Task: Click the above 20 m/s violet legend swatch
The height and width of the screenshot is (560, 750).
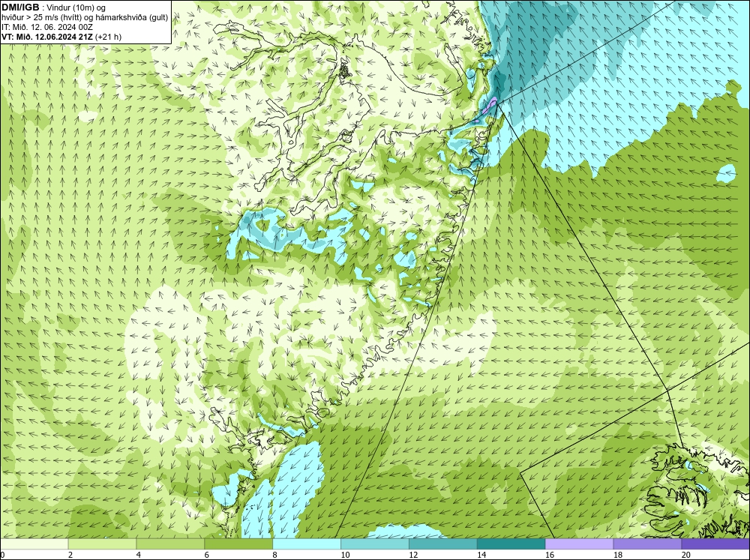Action: 715,544
